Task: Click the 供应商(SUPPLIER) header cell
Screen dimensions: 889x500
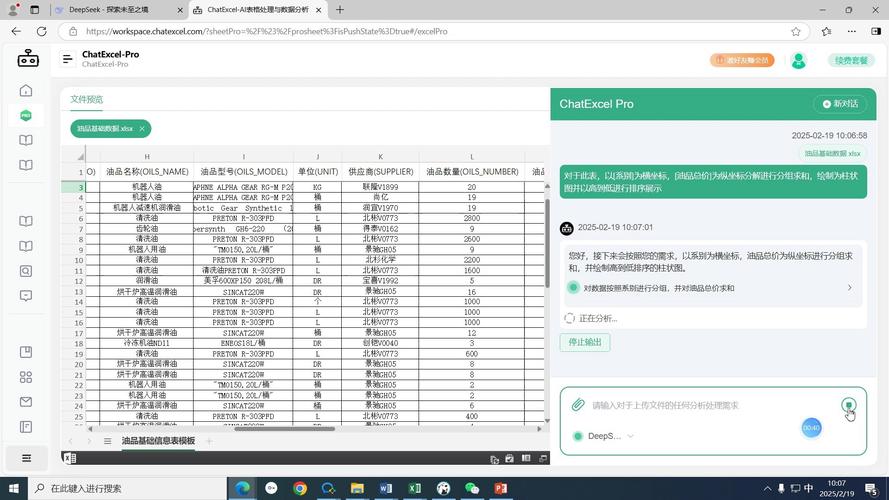Action: tap(380, 171)
